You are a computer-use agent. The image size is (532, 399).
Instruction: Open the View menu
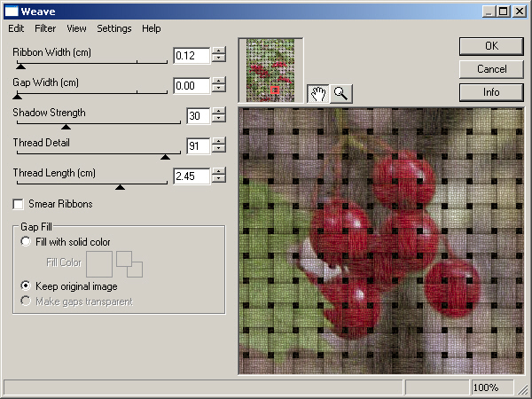coord(76,28)
